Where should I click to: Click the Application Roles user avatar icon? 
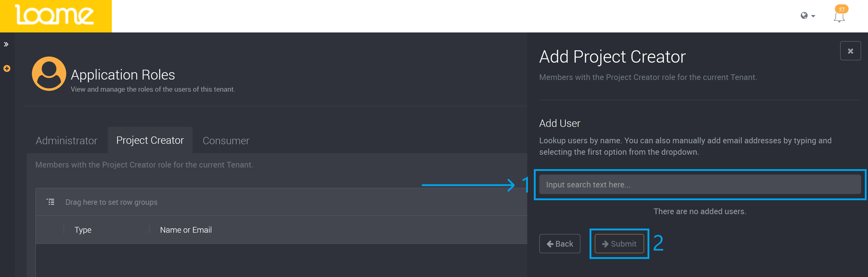tap(49, 74)
